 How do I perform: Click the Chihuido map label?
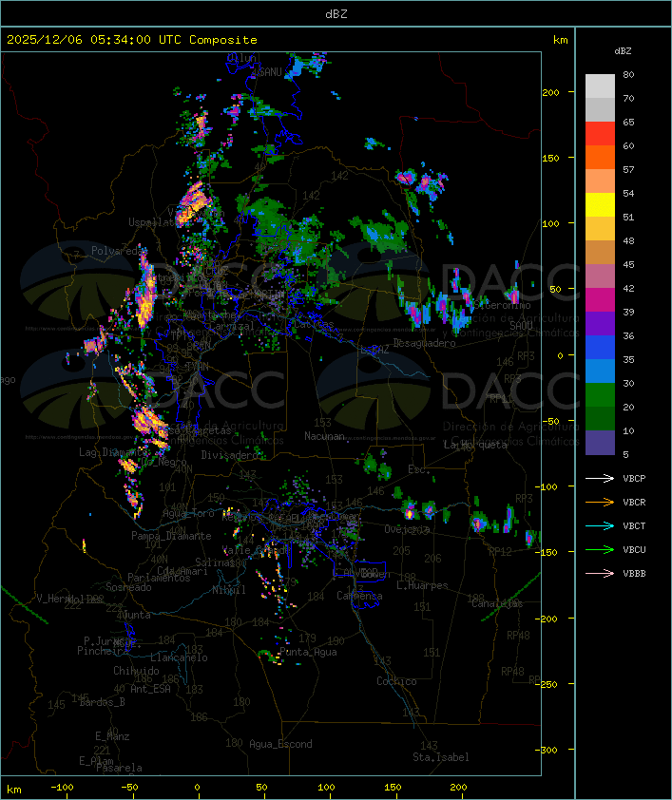tap(136, 671)
